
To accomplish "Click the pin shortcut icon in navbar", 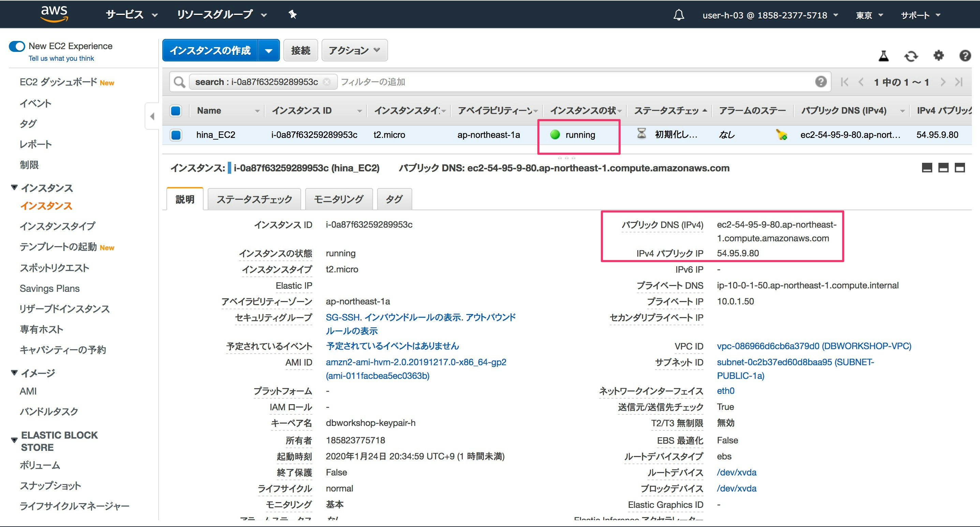I will pyautogui.click(x=292, y=15).
